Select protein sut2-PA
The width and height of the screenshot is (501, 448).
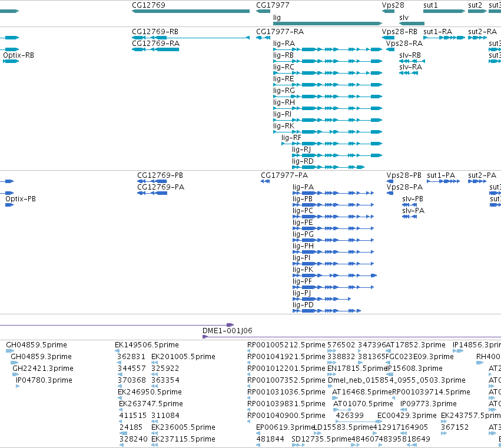477,181
